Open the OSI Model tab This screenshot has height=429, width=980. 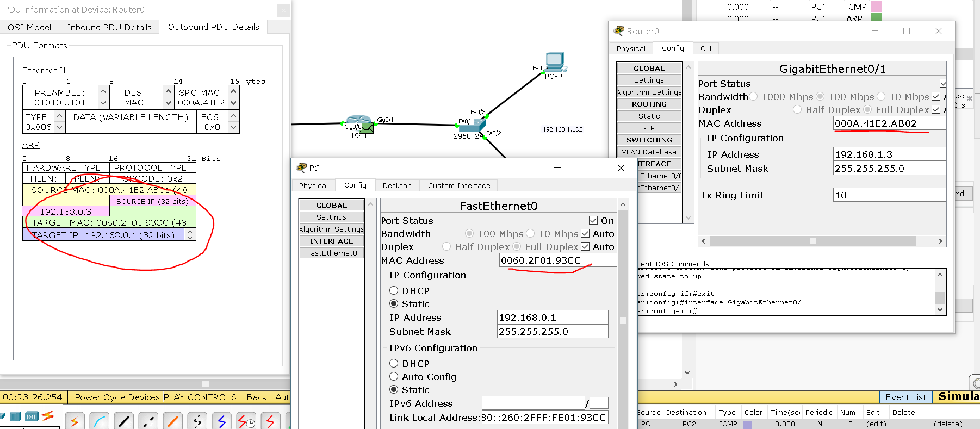tap(29, 27)
